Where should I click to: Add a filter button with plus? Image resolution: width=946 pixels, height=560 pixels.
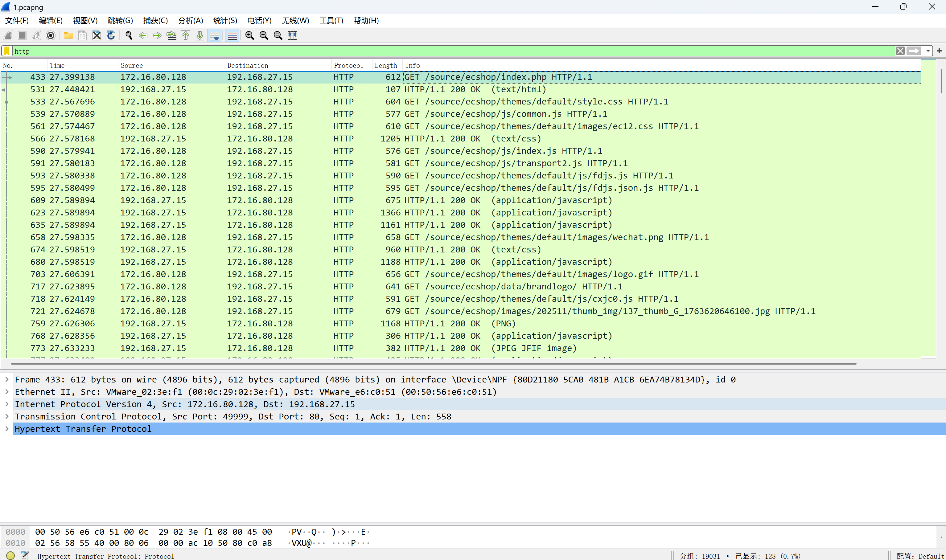pyautogui.click(x=939, y=51)
